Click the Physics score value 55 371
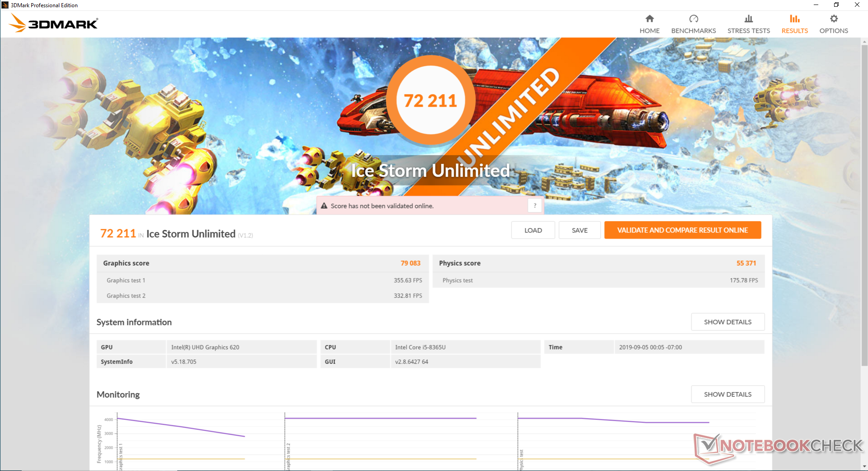The height and width of the screenshot is (471, 868). click(x=746, y=263)
